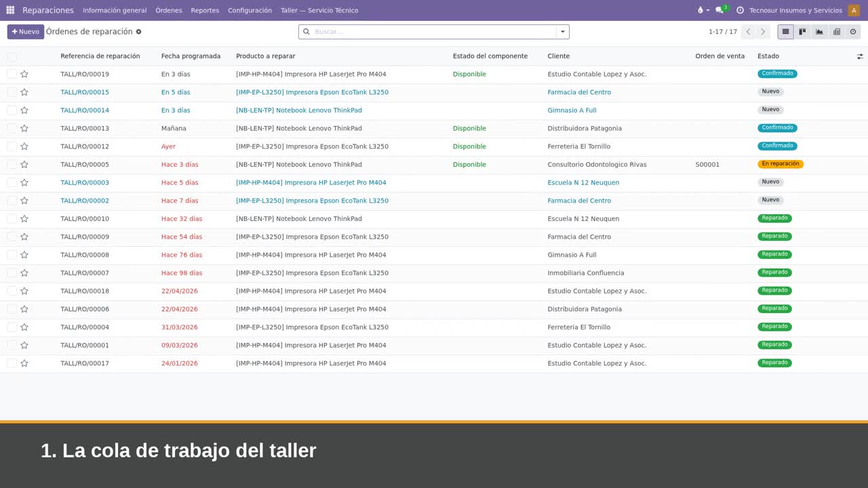Open the apps grid menu icon

(x=10, y=10)
